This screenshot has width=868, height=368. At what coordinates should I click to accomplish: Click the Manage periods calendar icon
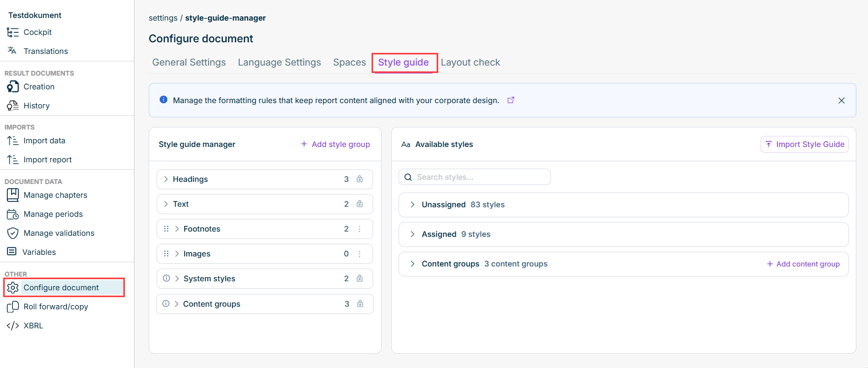coord(13,214)
